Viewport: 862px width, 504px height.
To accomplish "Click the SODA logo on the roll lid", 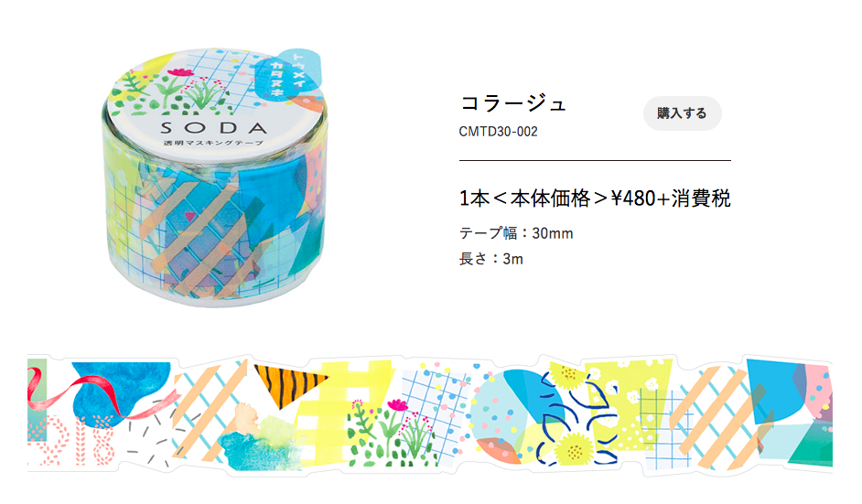I will (x=214, y=128).
